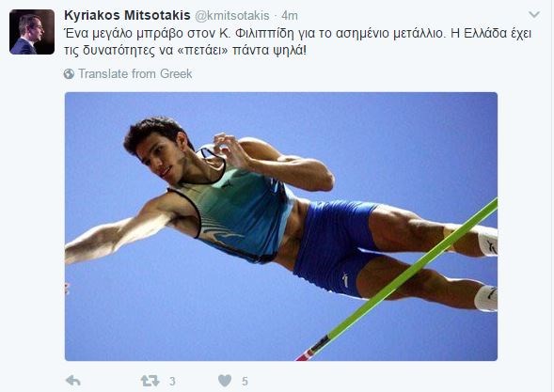Click the reply arrow icon

[73, 381]
